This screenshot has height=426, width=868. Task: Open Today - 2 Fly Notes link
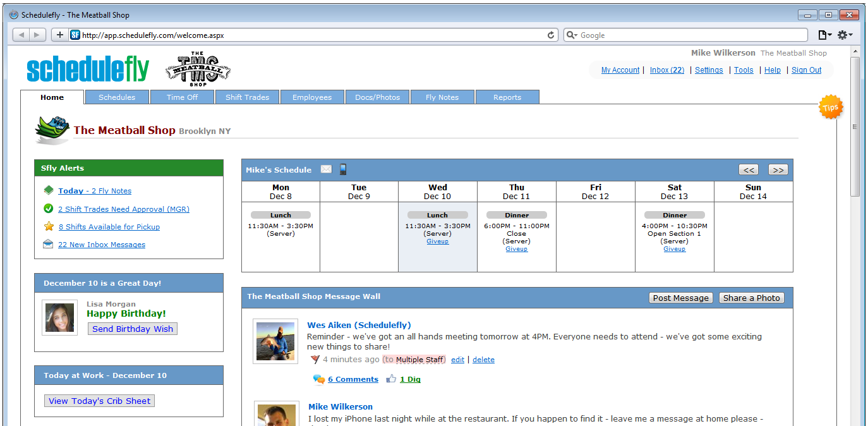point(95,191)
